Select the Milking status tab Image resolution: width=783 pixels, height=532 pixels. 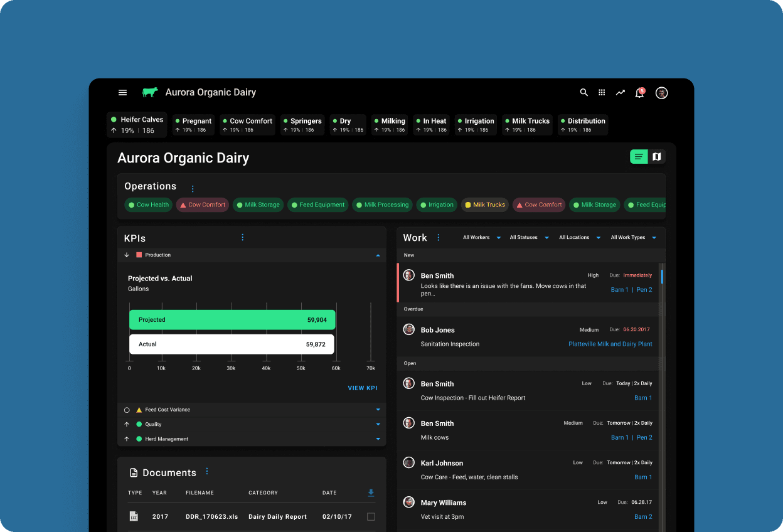(390, 125)
